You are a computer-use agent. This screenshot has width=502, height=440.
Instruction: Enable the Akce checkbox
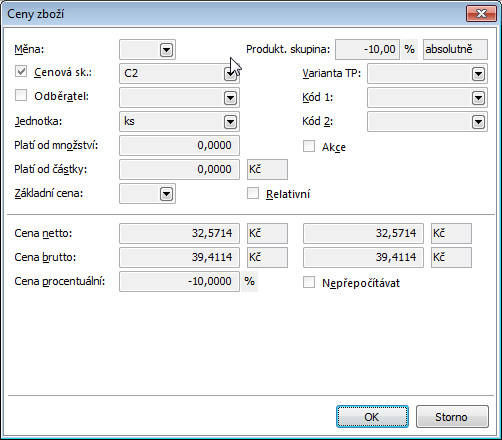coord(309,146)
